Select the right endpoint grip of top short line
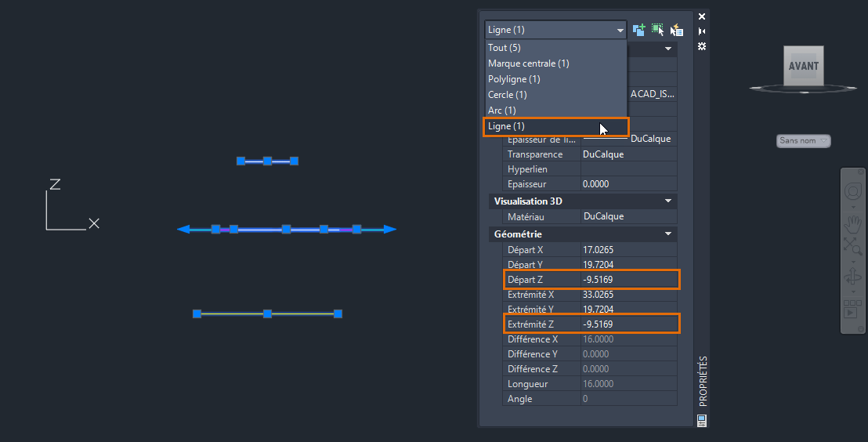This screenshot has height=442, width=868. tap(294, 161)
